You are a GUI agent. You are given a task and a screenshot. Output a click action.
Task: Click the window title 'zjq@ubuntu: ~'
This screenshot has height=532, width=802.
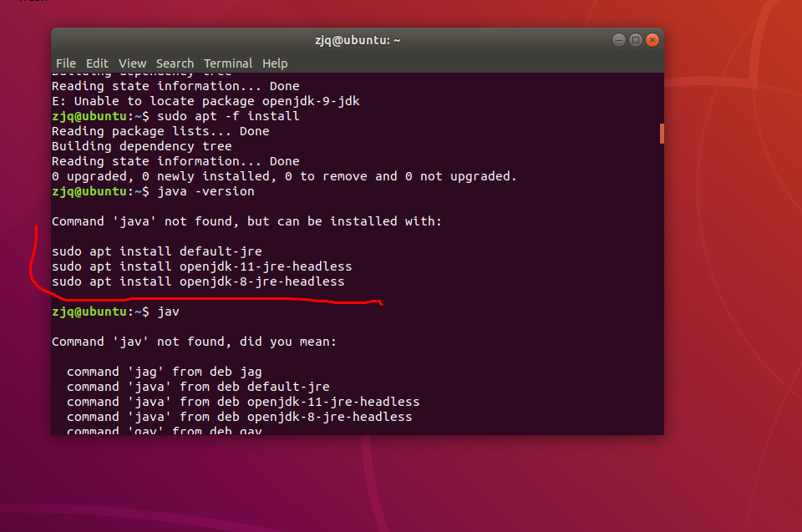click(x=358, y=40)
